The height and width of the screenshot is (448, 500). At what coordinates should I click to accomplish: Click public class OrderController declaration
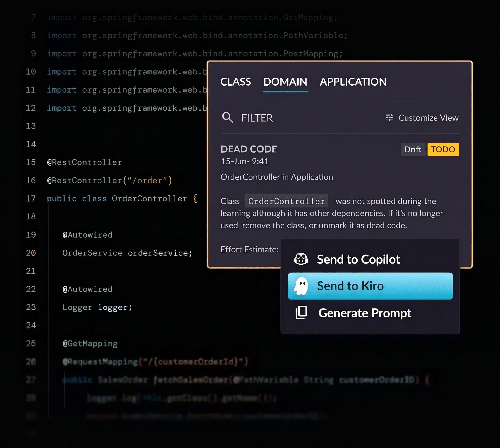pyautogui.click(x=122, y=198)
